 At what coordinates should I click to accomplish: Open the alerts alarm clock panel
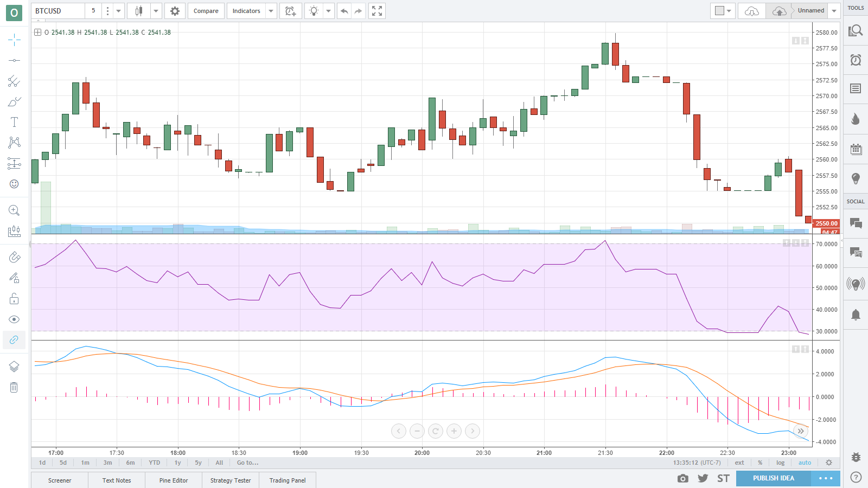point(856,60)
